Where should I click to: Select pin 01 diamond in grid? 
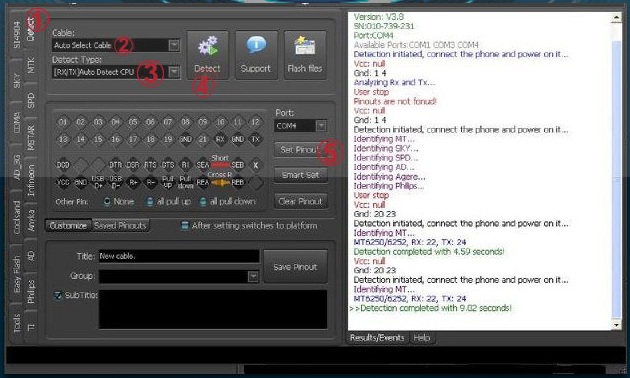[x=63, y=122]
